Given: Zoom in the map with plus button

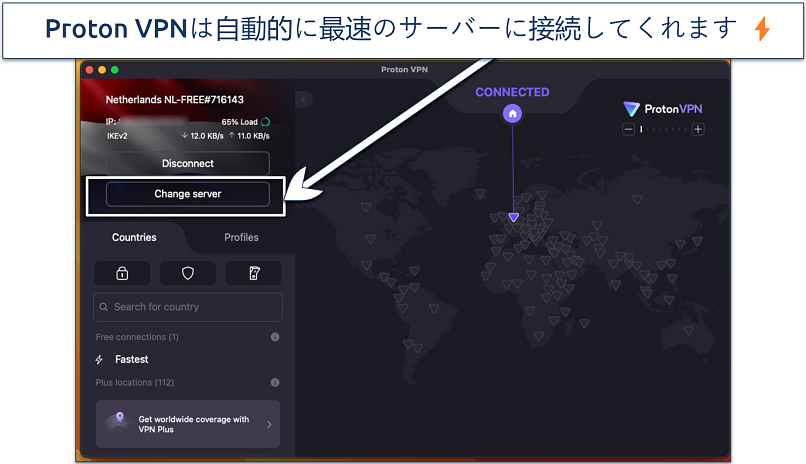Looking at the screenshot, I should 698,129.
